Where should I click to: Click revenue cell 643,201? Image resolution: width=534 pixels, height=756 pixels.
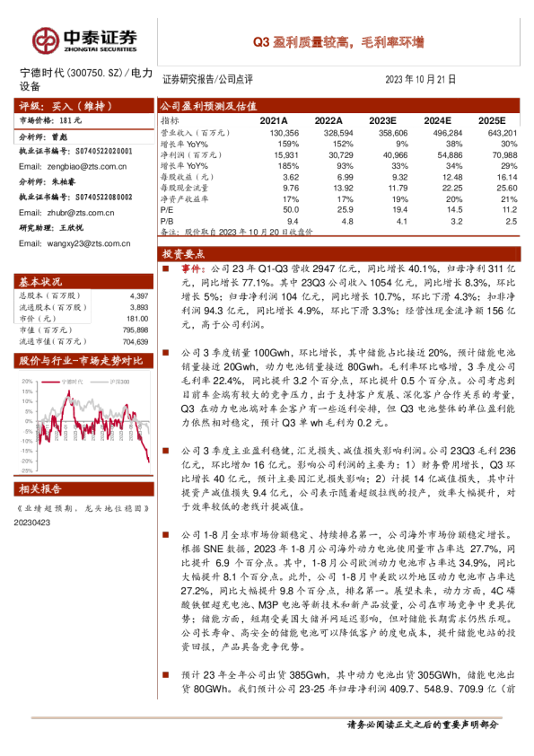coord(503,133)
